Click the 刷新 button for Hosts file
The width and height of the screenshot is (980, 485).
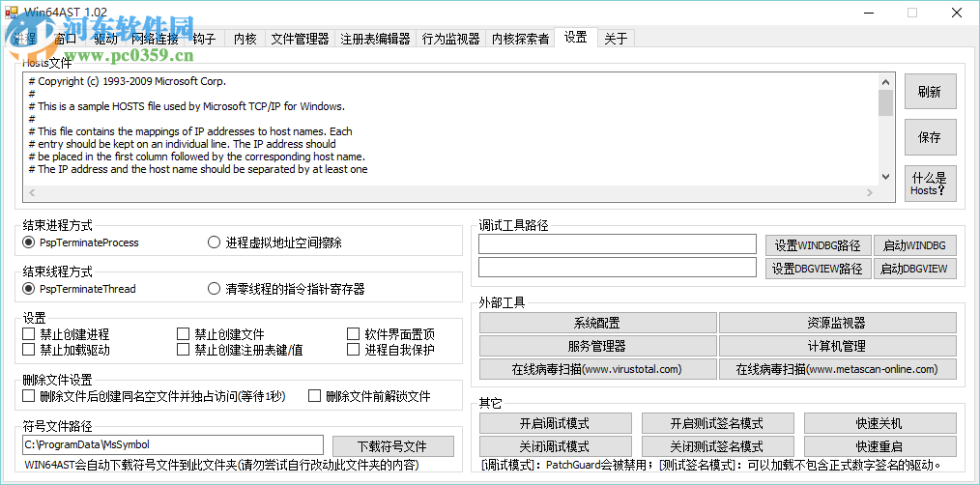(x=930, y=92)
